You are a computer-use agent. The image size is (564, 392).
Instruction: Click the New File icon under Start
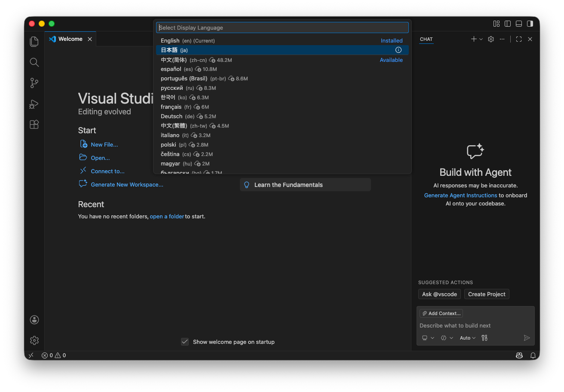(83, 144)
